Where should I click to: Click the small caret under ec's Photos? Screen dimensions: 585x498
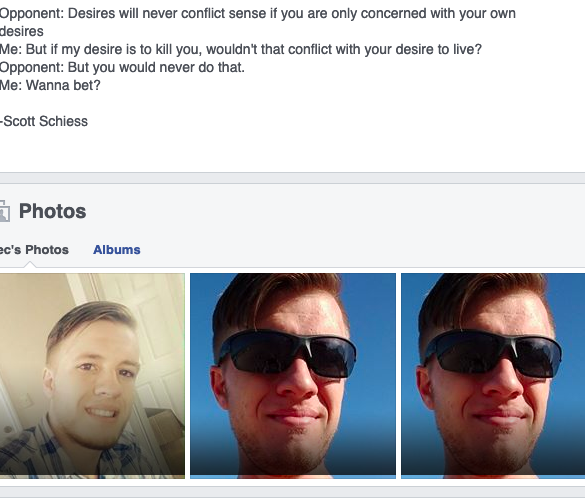point(30,264)
